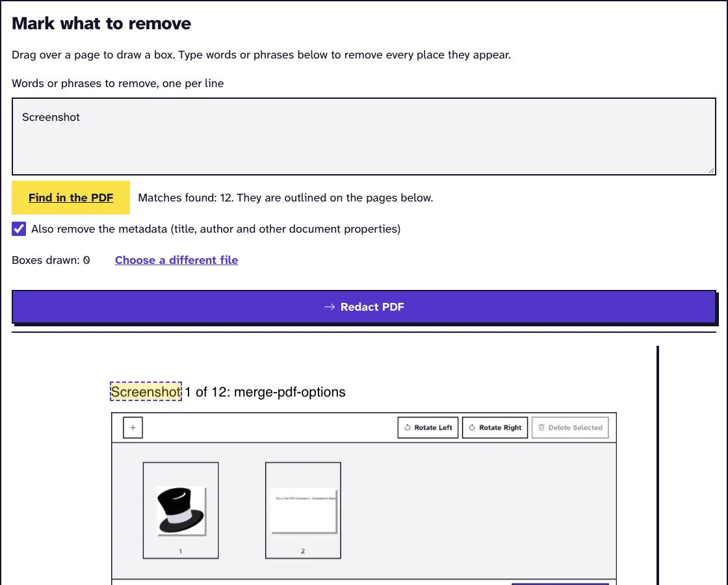Click Rotate Right in the PDF preview
728x585 pixels.
tap(495, 428)
